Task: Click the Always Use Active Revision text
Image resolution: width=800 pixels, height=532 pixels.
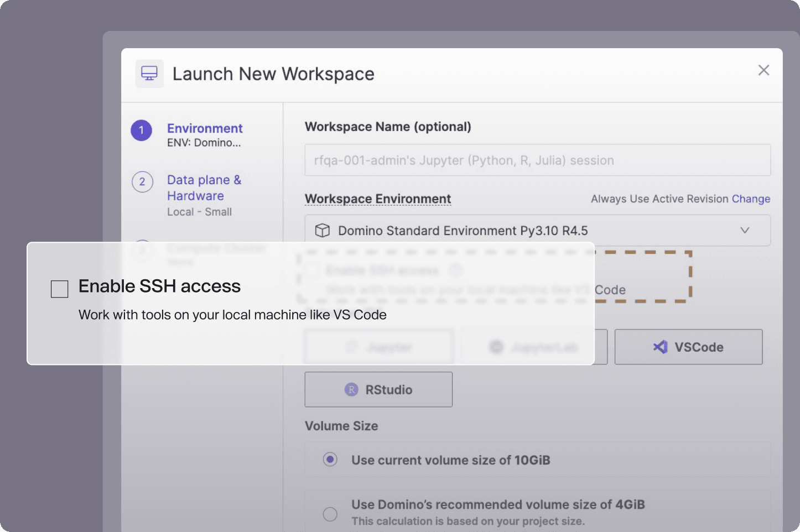Action: click(x=659, y=199)
